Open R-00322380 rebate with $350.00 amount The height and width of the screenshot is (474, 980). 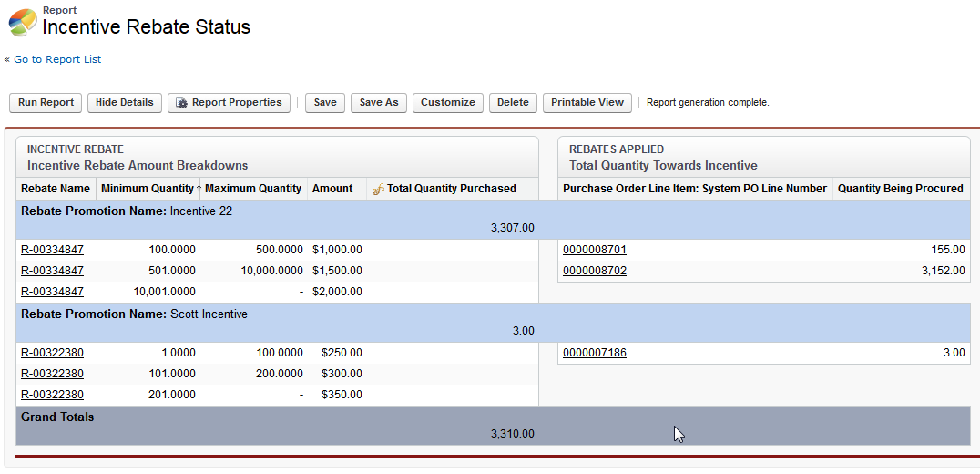click(x=52, y=395)
